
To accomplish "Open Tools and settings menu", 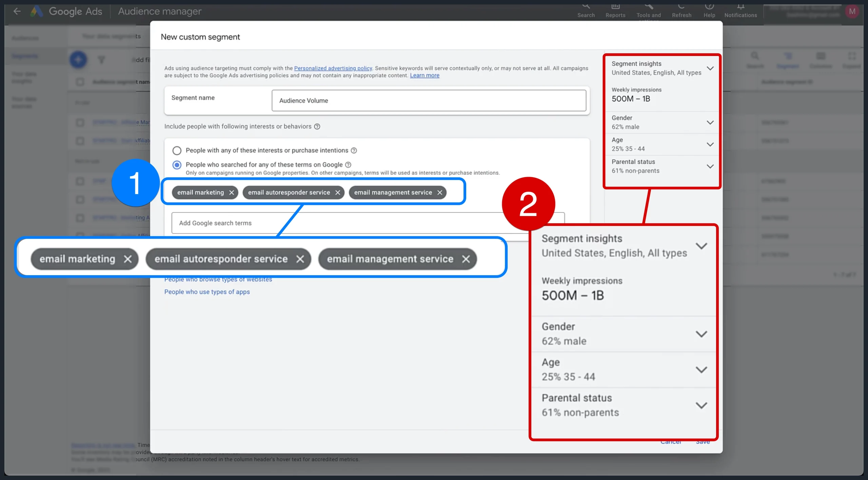I will point(648,12).
